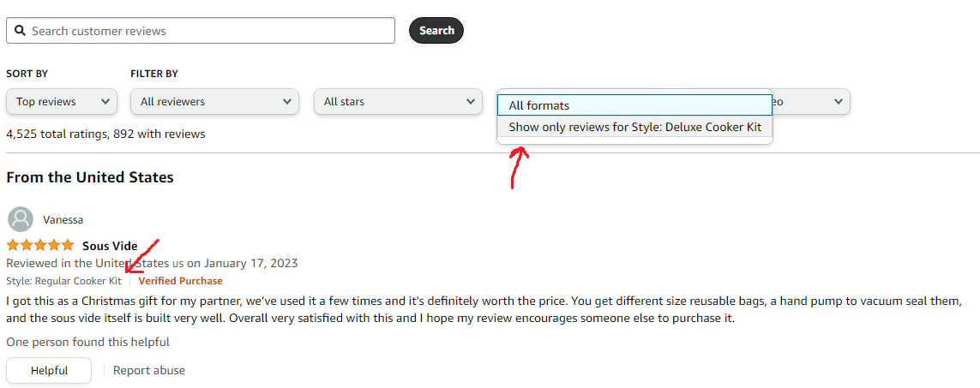Click the 4,525 total ratings text

click(105, 134)
